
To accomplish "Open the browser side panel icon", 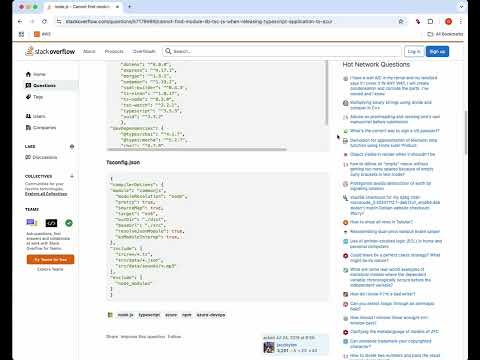I will click(430, 21).
